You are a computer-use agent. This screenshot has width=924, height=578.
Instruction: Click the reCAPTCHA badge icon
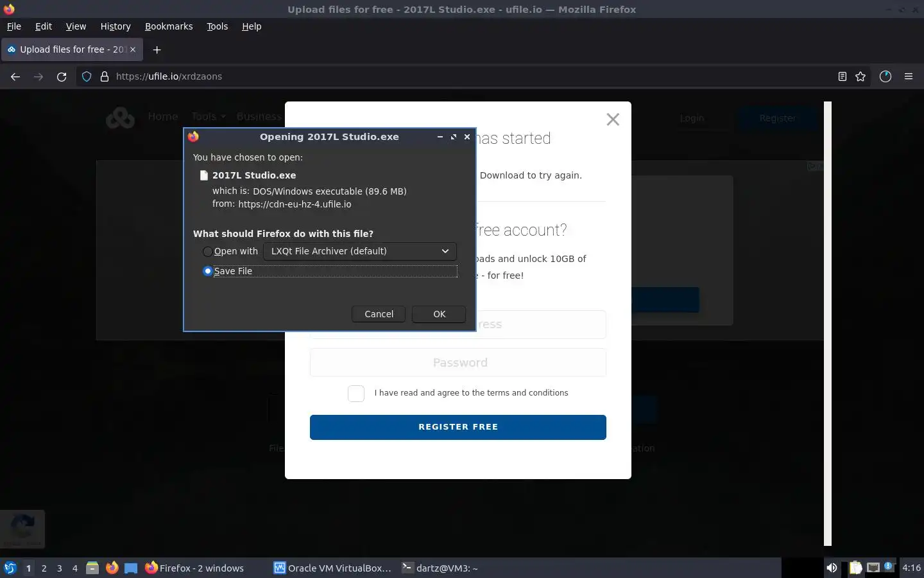(22, 529)
